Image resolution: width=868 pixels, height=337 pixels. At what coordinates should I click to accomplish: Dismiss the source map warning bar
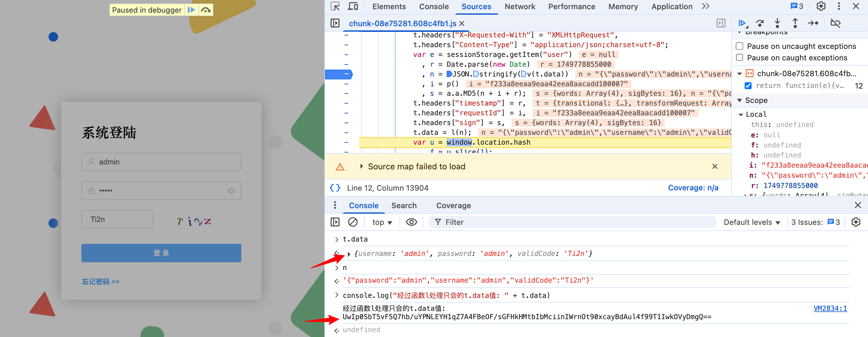[715, 166]
